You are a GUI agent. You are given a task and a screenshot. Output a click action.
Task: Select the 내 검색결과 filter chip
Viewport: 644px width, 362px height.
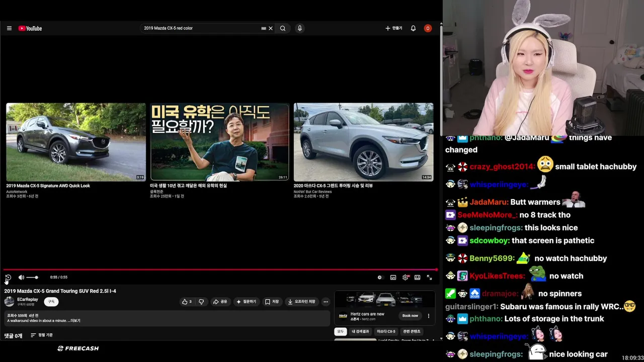tap(360, 332)
